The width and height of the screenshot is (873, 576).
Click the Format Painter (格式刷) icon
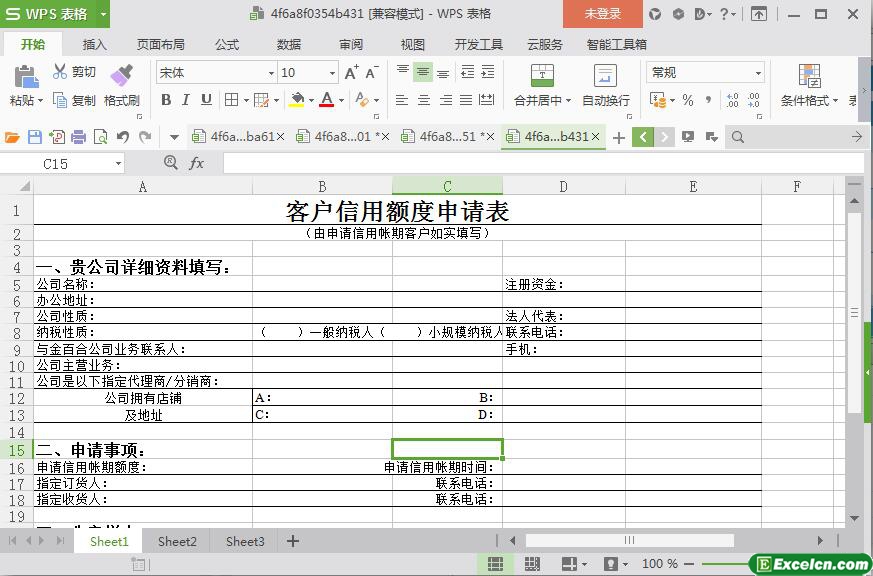(x=121, y=76)
